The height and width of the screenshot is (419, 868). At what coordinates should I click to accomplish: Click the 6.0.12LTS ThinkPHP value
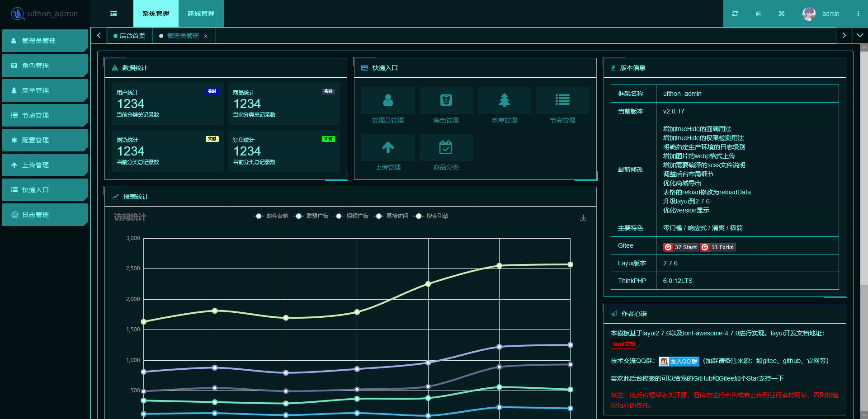point(678,281)
